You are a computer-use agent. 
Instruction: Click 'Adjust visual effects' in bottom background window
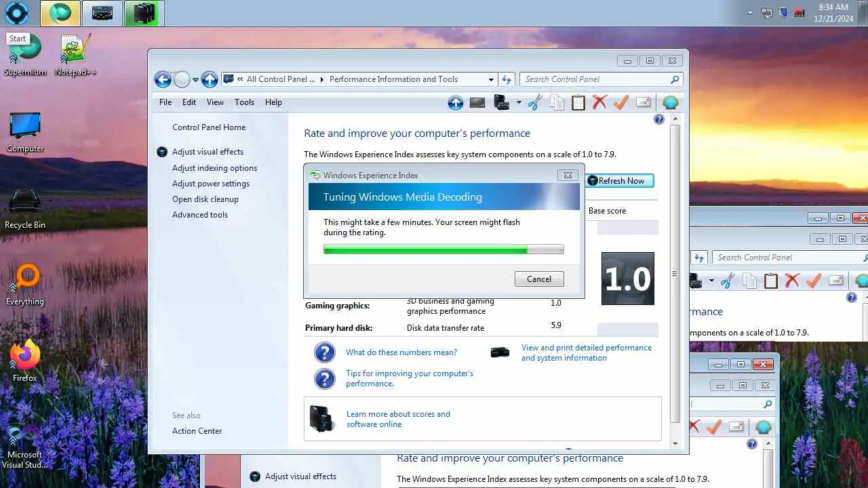click(300, 476)
